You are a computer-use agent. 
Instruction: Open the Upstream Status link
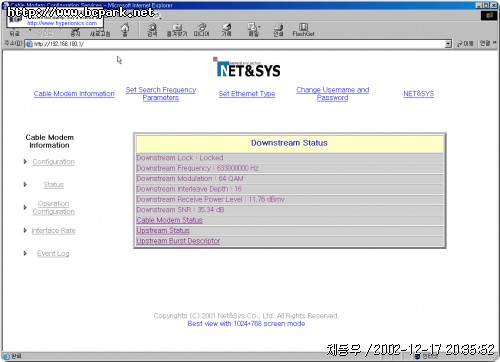[163, 231]
